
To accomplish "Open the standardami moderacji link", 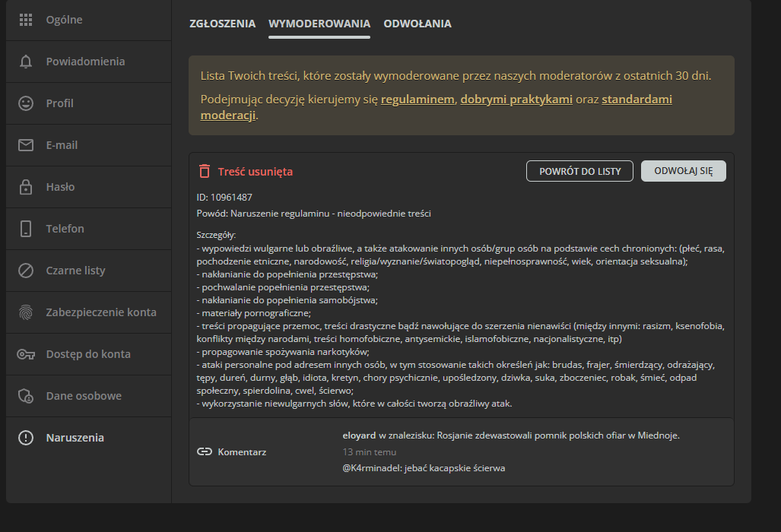I will coord(636,100).
